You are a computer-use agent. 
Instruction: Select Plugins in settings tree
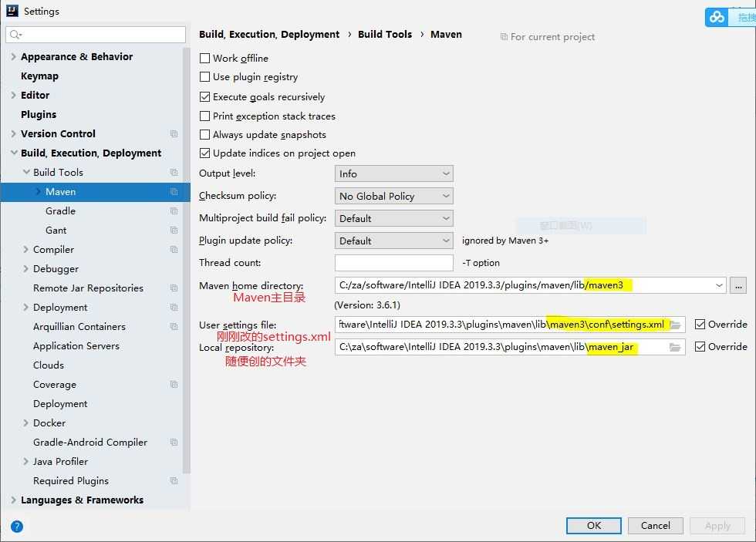[39, 115]
